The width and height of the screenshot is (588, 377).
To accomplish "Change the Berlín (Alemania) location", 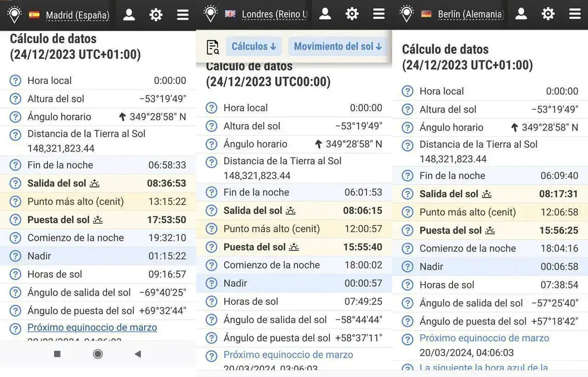I will pyautogui.click(x=471, y=15).
